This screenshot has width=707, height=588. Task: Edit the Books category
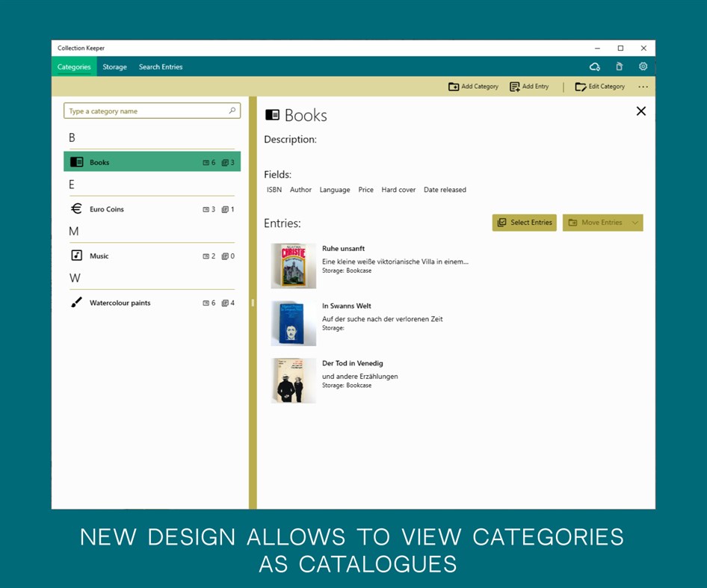click(600, 87)
